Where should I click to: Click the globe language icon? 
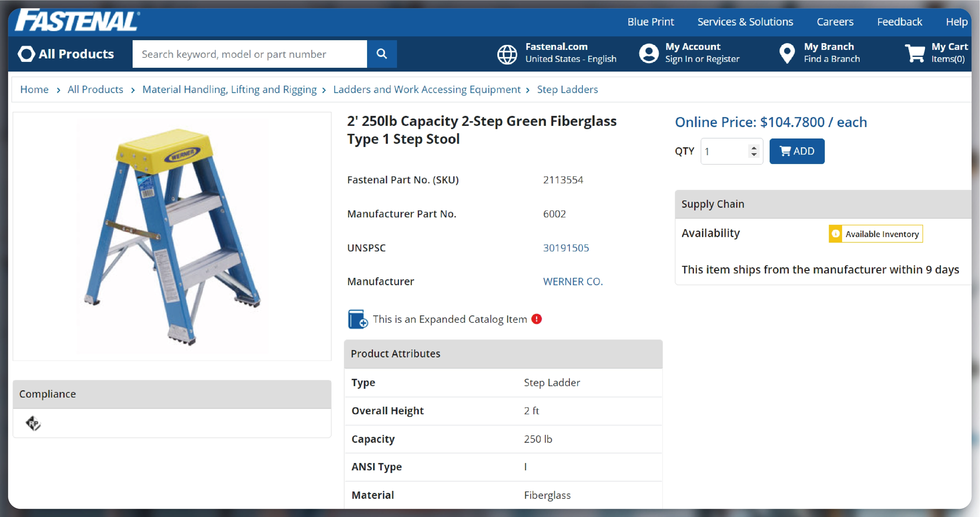point(507,54)
